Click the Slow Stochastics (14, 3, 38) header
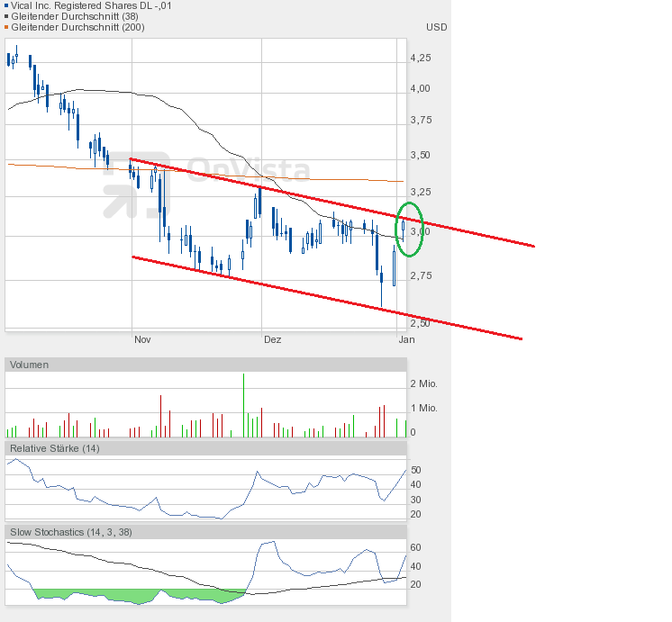 click(x=71, y=532)
